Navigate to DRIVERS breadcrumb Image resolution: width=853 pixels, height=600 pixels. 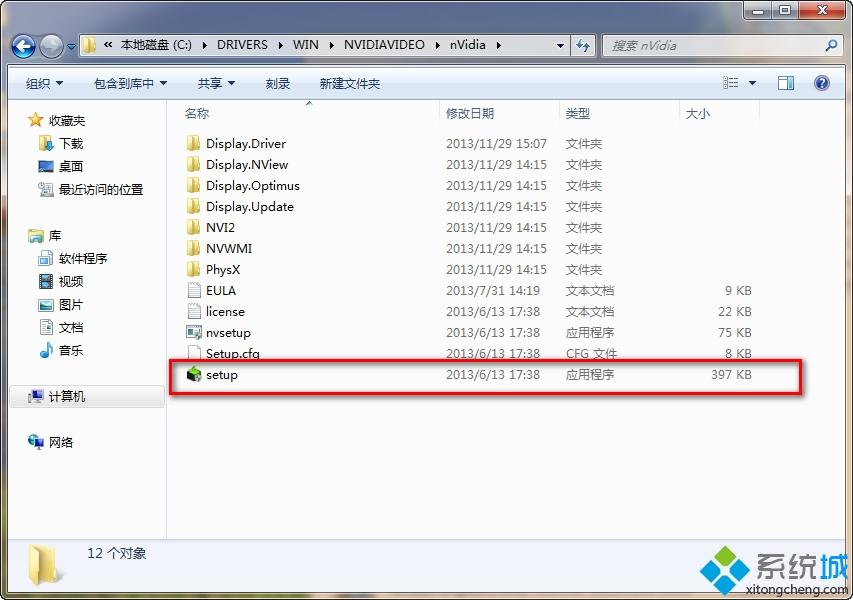[x=242, y=45]
